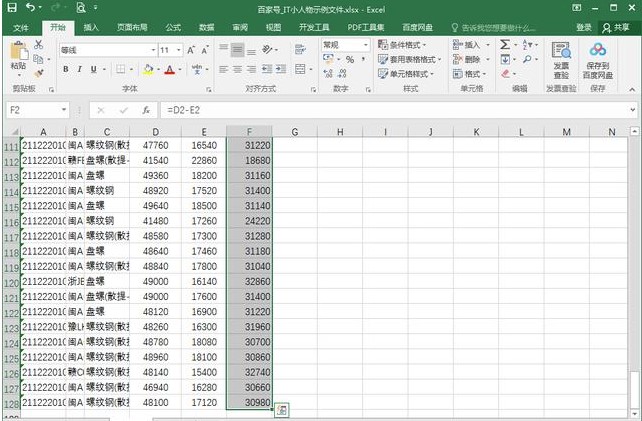
Task: Click the Paste button
Action: click(x=18, y=58)
